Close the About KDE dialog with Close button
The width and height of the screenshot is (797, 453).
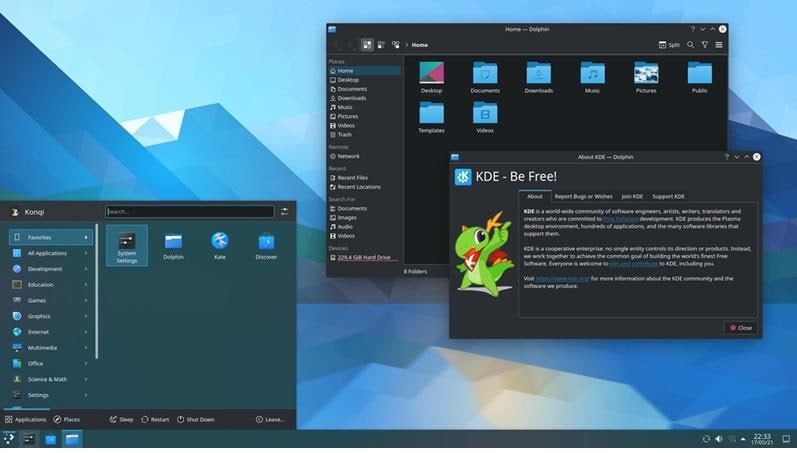tap(741, 328)
